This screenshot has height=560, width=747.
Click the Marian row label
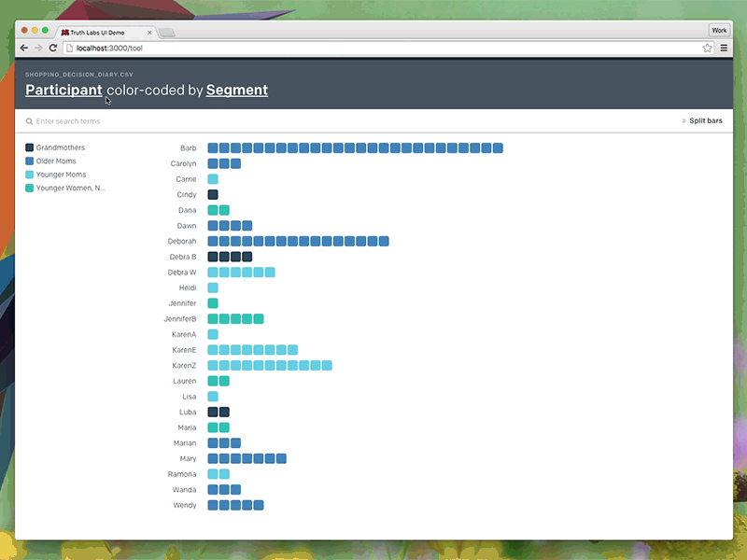coord(185,443)
